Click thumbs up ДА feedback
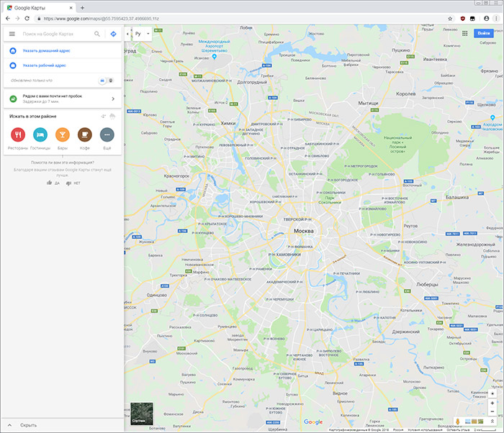 (x=53, y=183)
